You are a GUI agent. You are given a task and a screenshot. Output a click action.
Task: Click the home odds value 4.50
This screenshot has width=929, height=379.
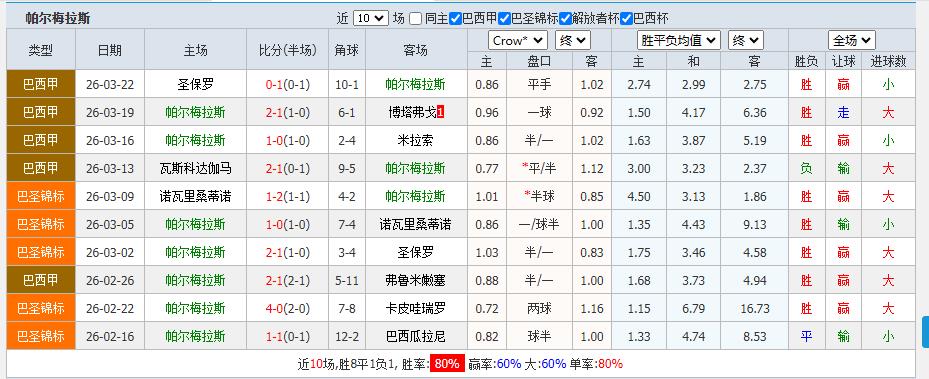[x=639, y=196]
